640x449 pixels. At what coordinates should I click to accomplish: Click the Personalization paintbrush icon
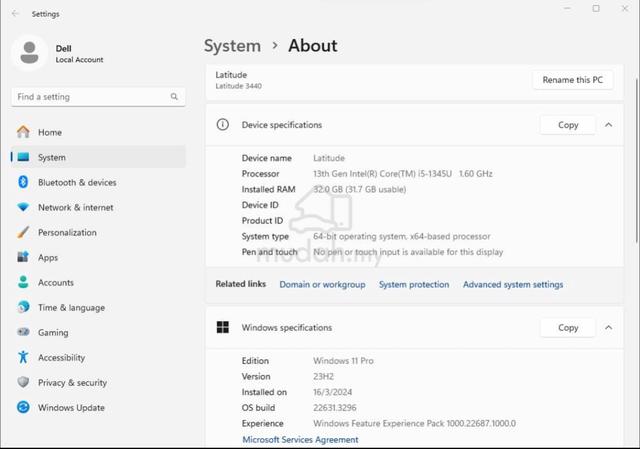pos(23,232)
